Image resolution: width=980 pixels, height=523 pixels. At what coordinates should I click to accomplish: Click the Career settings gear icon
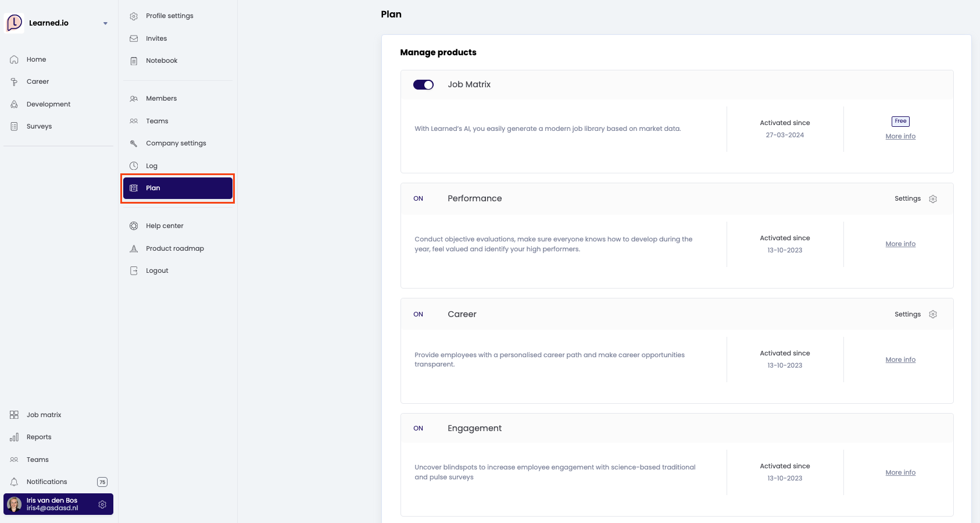(933, 314)
